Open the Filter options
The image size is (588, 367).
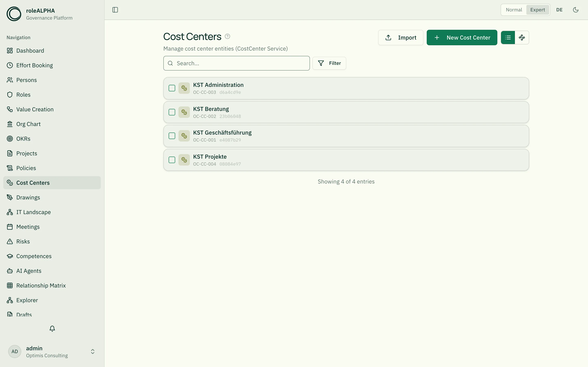click(x=329, y=63)
